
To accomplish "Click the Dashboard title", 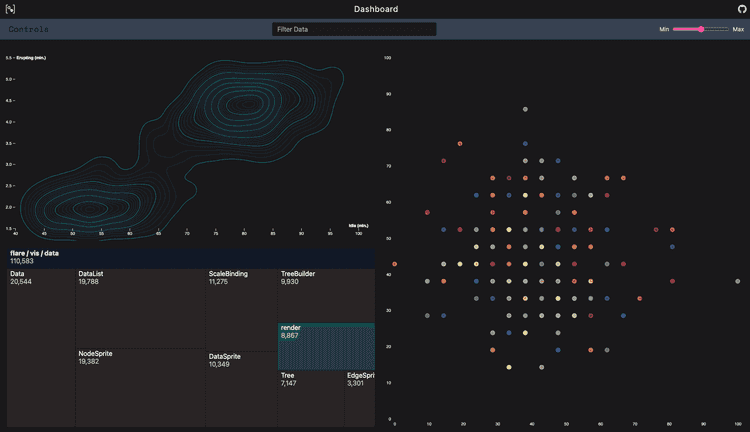I will pos(376,9).
